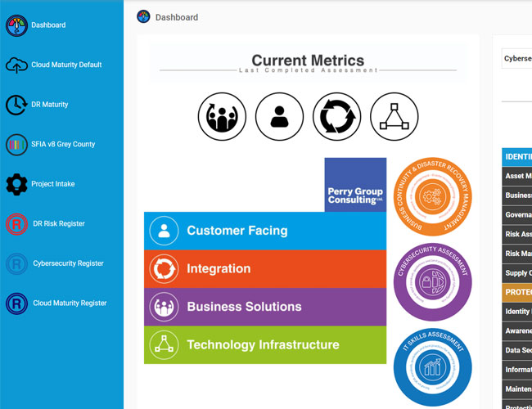
Task: Select the circular arrows metrics icon
Action: point(336,116)
